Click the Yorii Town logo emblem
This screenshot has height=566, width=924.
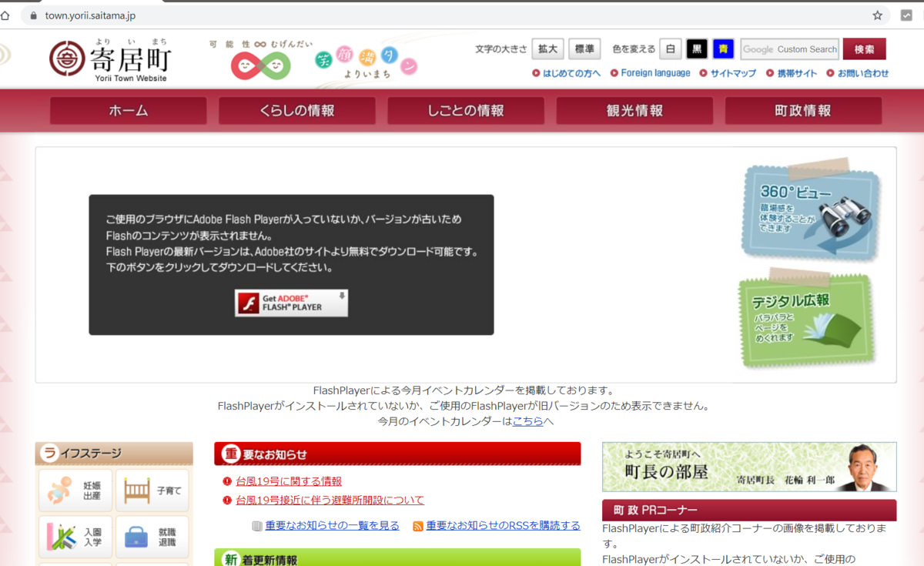tap(67, 59)
